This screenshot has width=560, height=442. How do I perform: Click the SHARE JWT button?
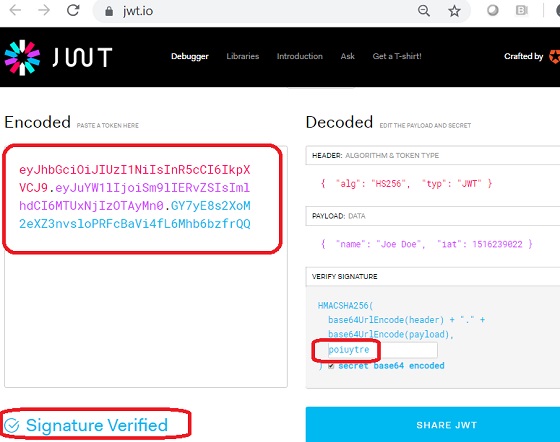pyautogui.click(x=433, y=425)
